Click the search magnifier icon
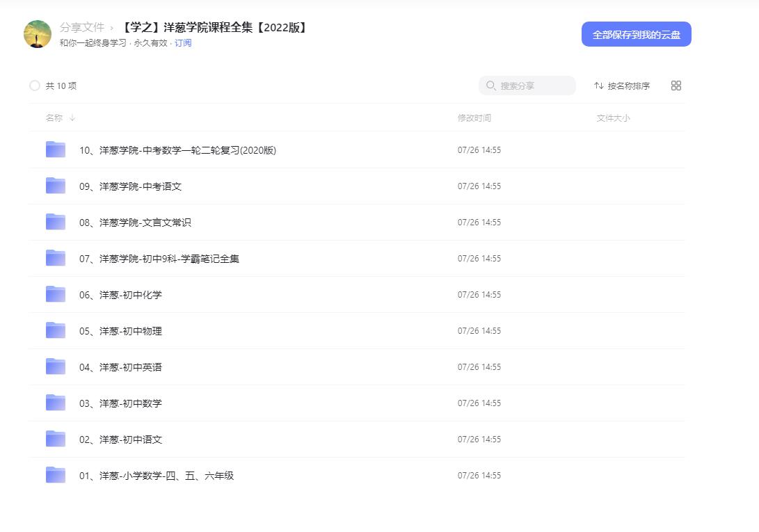 click(x=490, y=86)
